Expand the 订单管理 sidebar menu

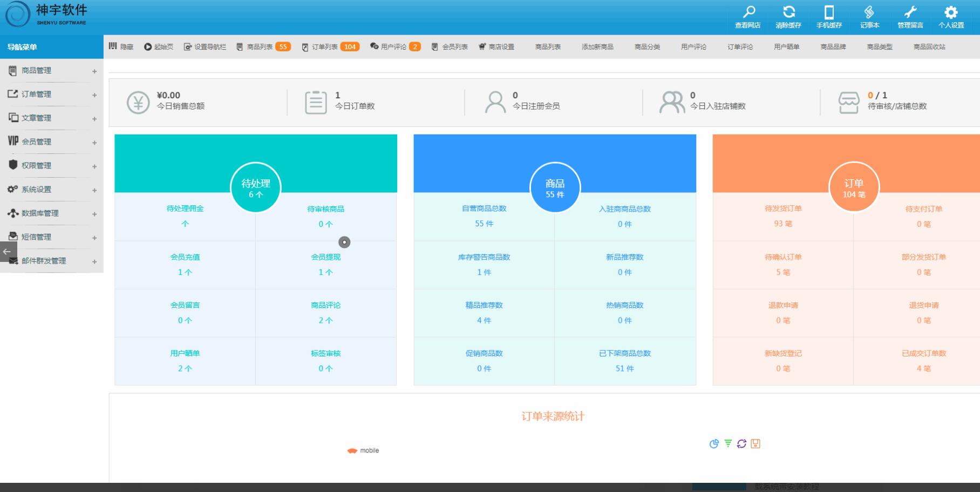51,95
